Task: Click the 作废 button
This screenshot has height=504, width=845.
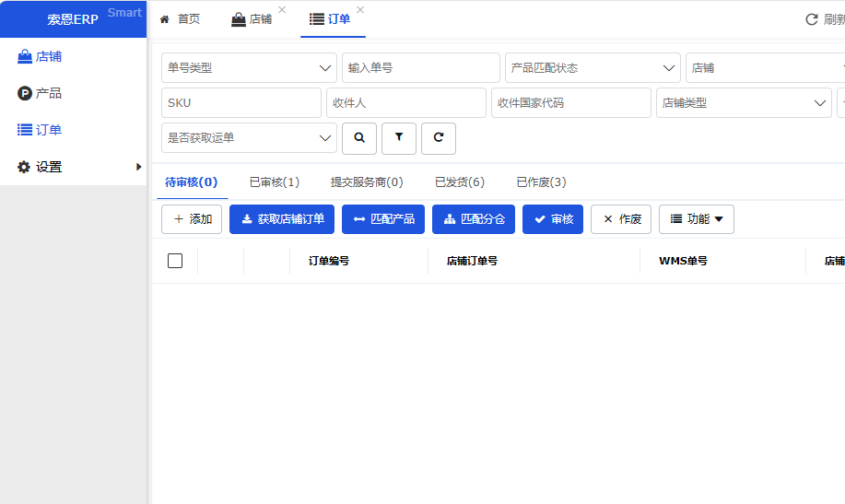Action: click(x=621, y=219)
